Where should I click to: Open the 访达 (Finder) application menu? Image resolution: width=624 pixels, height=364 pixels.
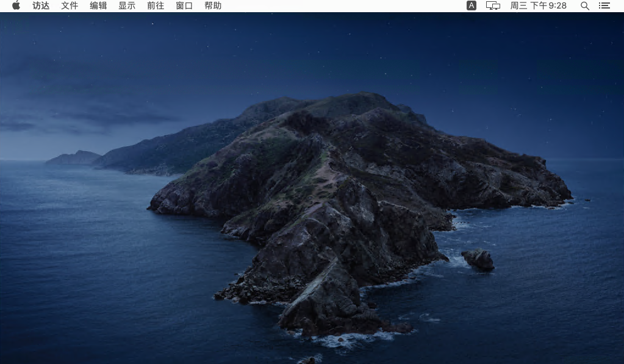(x=41, y=5)
